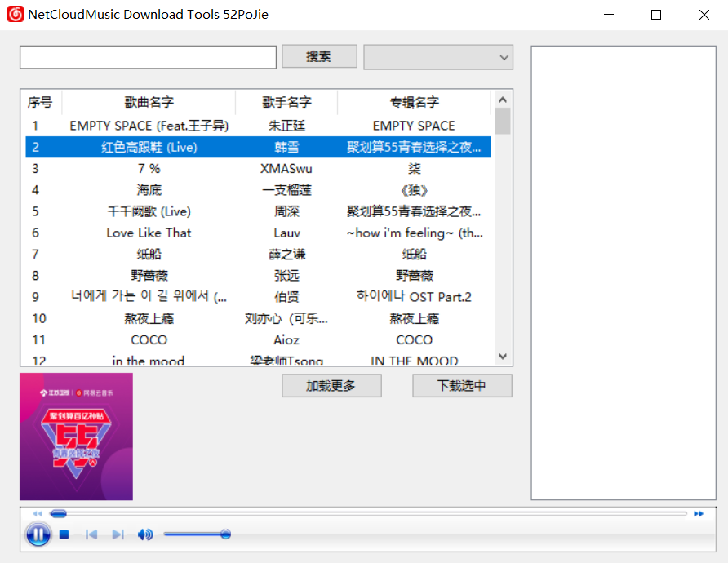The image size is (728, 563).
Task: Open the dropdown next to the search button
Action: click(438, 57)
